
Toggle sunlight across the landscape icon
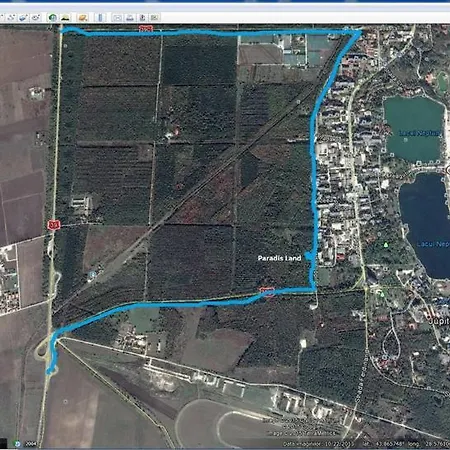[65, 17]
